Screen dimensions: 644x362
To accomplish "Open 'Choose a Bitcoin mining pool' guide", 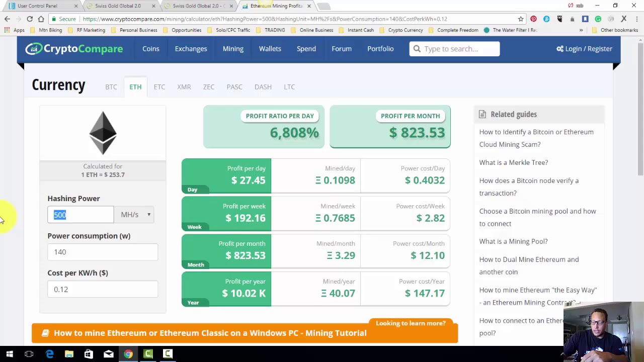I will (537, 217).
